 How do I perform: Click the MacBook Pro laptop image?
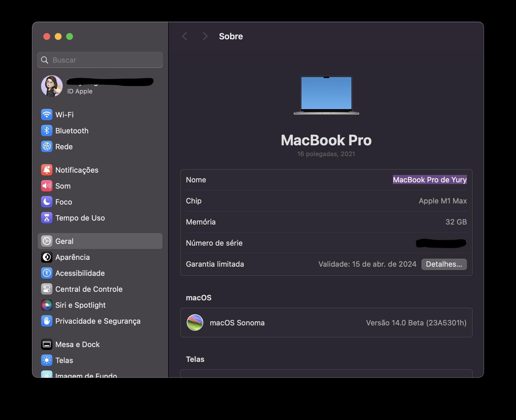(326, 95)
